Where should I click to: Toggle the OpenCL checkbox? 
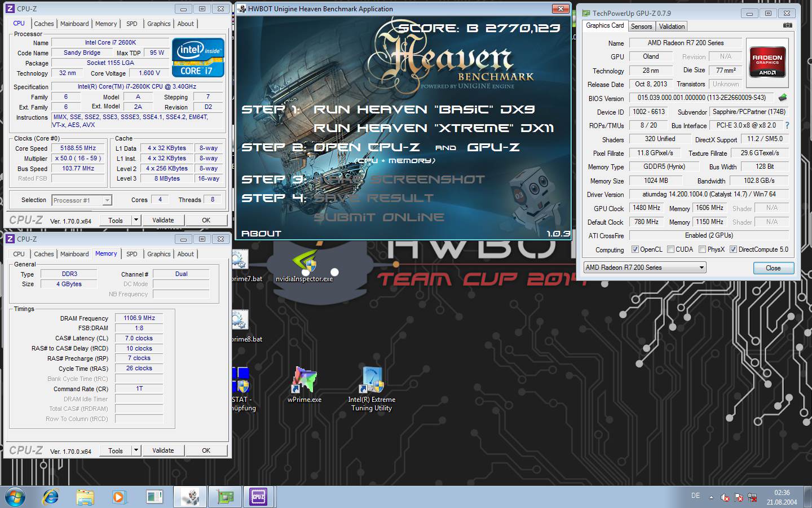pos(635,249)
